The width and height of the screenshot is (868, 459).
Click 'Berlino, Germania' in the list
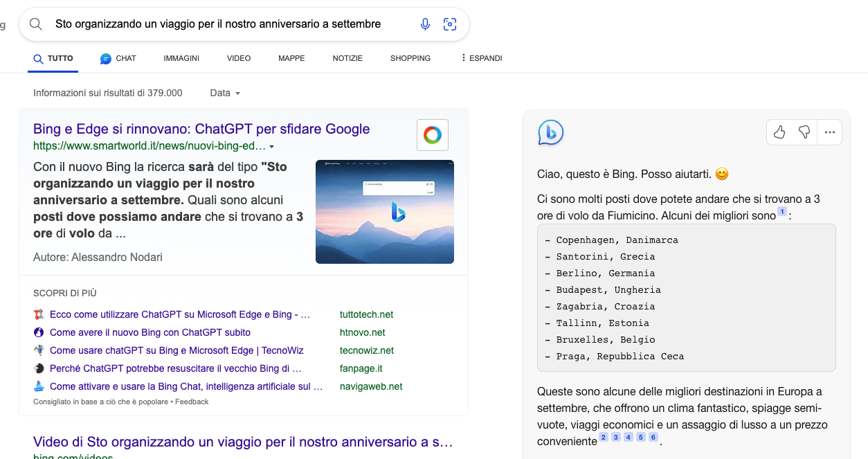coord(606,273)
